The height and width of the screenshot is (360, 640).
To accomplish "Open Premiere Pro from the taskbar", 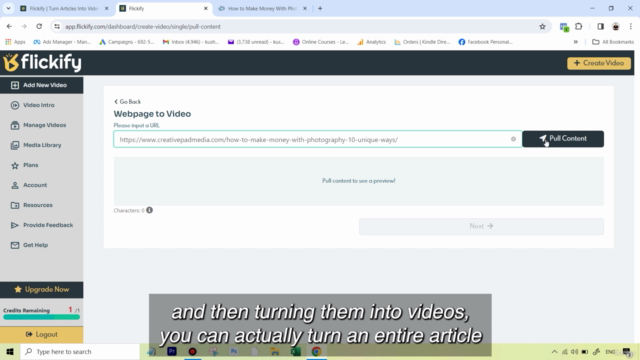I will pyautogui.click(x=172, y=352).
